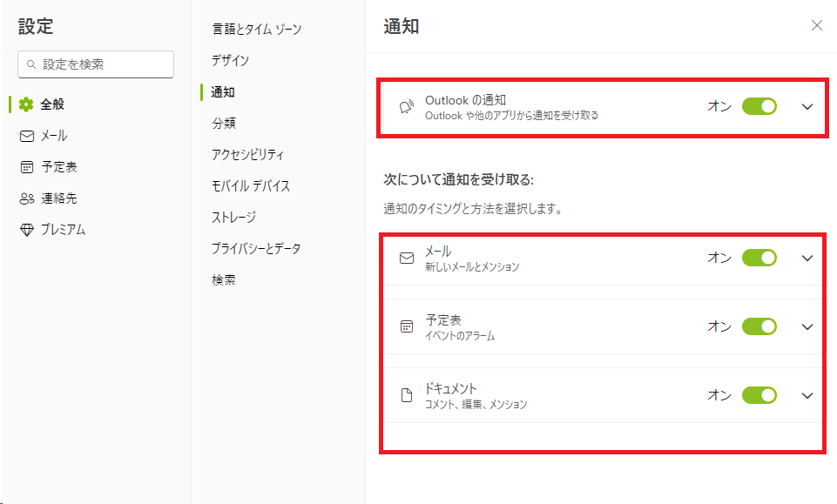This screenshot has width=837, height=504.
Task: Go to プライバシーとデータ settings
Action: pyautogui.click(x=255, y=248)
